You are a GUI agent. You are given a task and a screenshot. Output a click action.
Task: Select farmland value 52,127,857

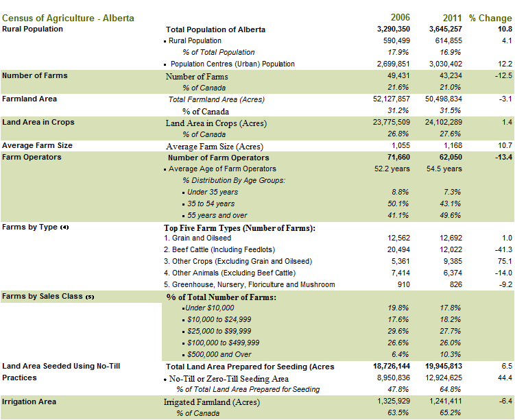[x=392, y=99]
